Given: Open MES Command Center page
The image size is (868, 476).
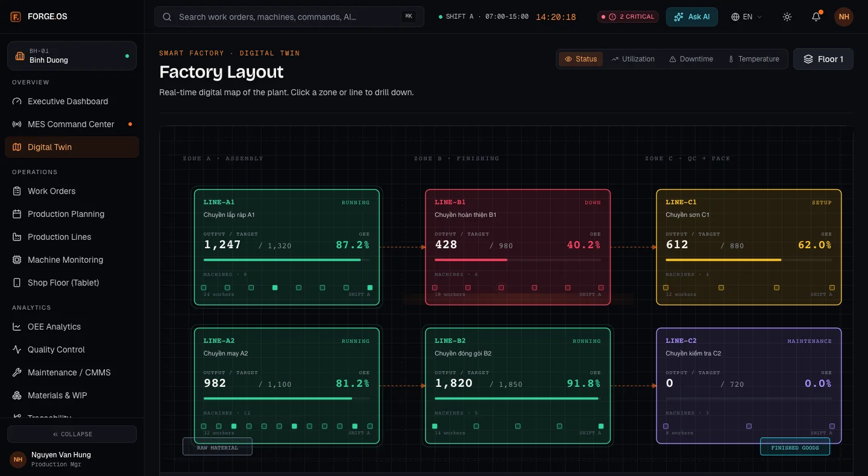Looking at the screenshot, I should click(72, 124).
